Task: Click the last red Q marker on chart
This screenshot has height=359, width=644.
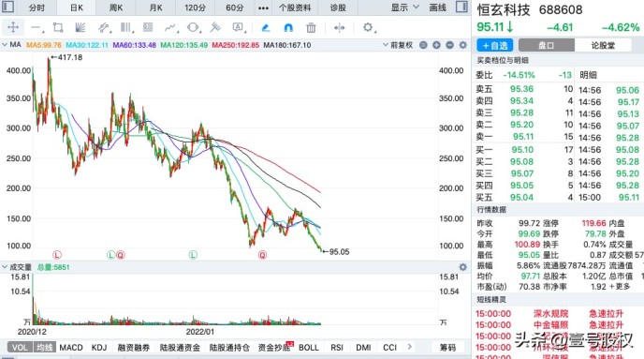Action: pos(262,255)
